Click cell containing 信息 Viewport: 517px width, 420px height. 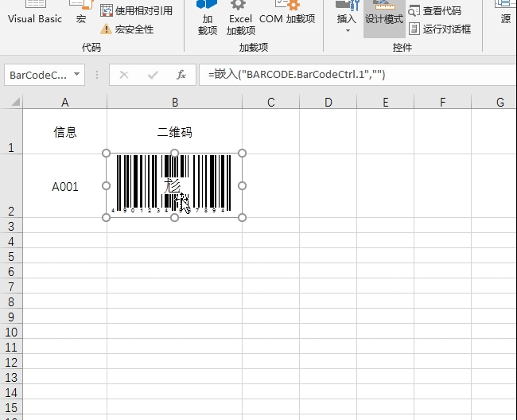(x=65, y=131)
